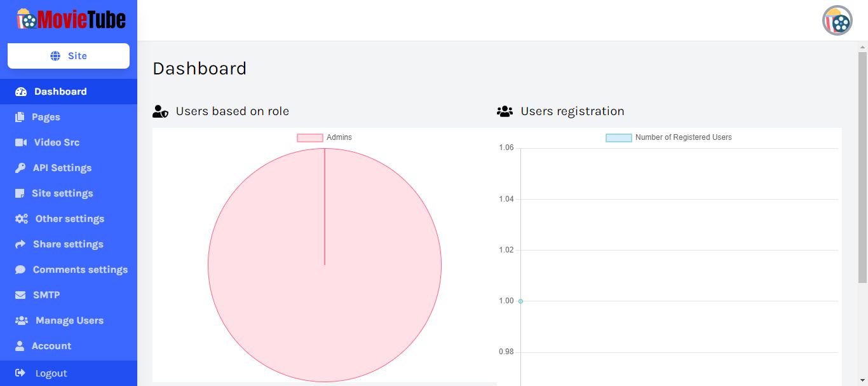The width and height of the screenshot is (868, 386).
Task: Toggle Number of Registered Users legend
Action: click(668, 137)
